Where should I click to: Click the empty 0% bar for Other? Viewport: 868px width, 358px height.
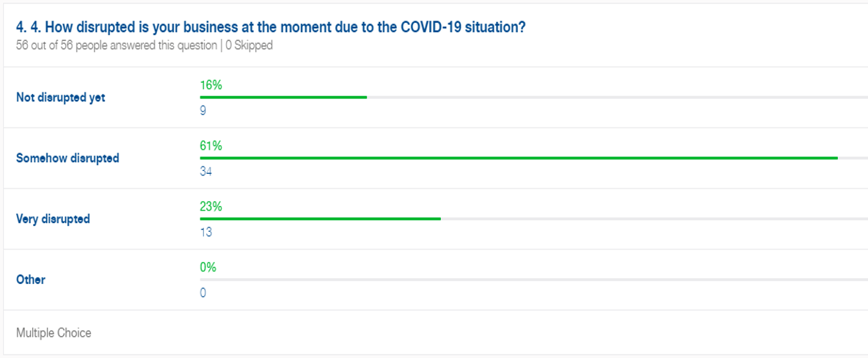[x=533, y=280]
